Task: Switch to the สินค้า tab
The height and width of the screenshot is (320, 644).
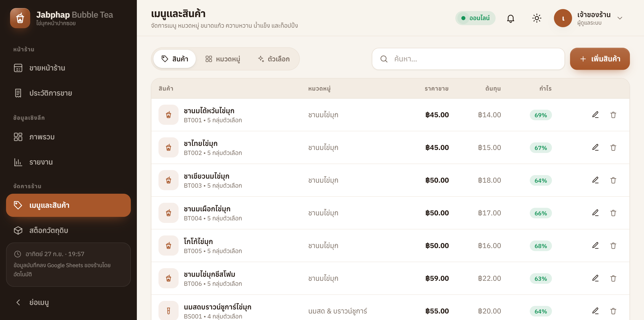Action: point(175,59)
